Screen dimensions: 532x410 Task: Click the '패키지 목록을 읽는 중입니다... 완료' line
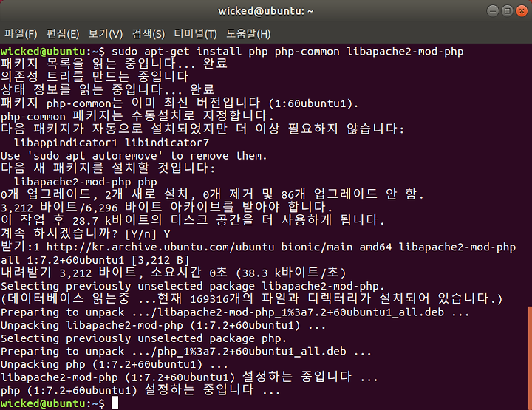click(x=114, y=64)
